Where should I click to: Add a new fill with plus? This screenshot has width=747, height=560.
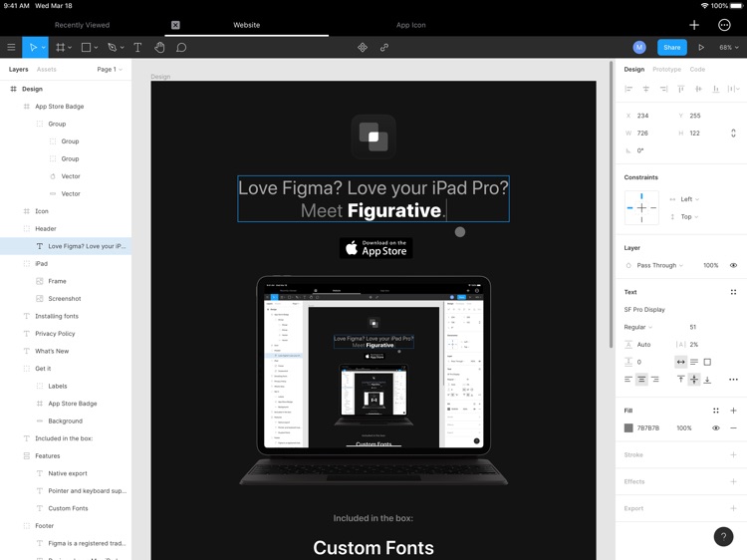[733, 411]
